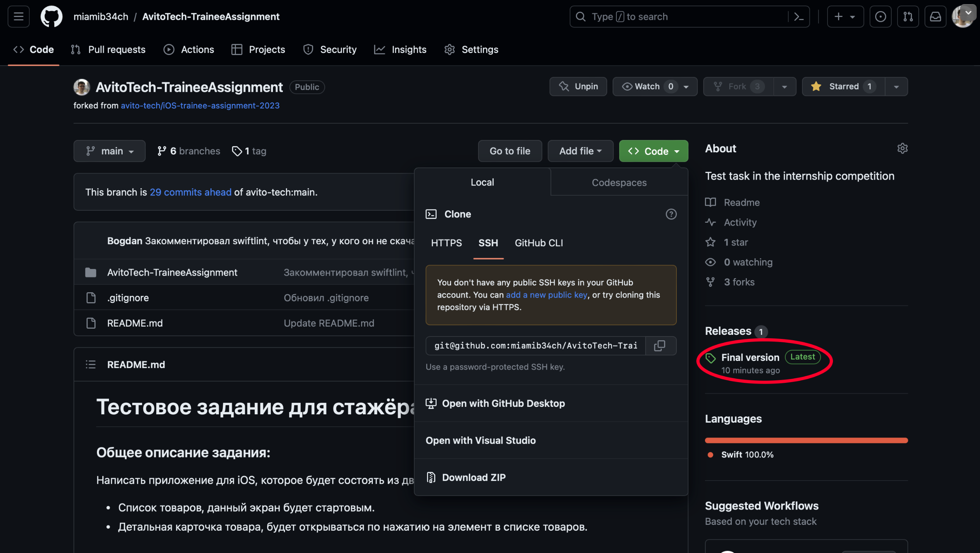Select the GitHub CLI clone option
This screenshot has height=553, width=980.
pyautogui.click(x=539, y=243)
